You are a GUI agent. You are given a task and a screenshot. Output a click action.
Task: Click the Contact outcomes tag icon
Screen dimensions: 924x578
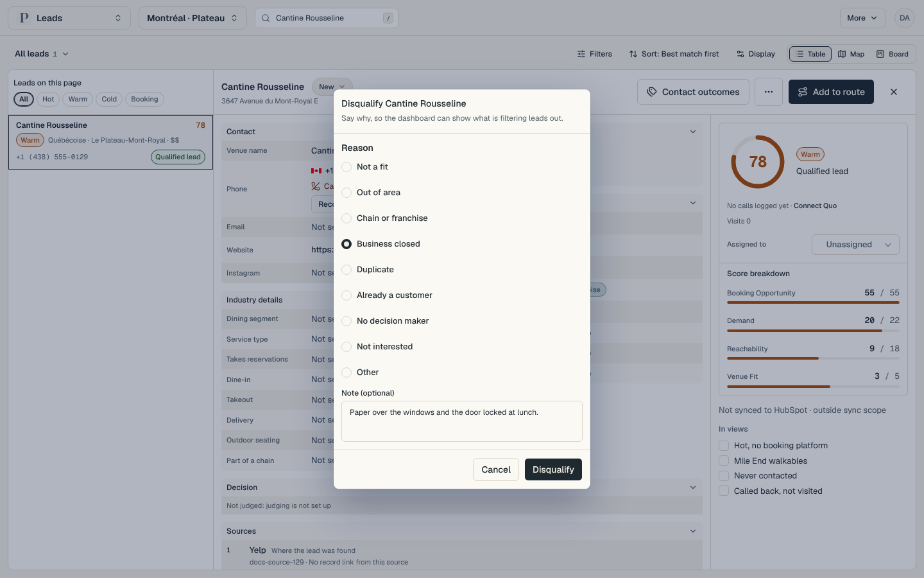click(652, 92)
